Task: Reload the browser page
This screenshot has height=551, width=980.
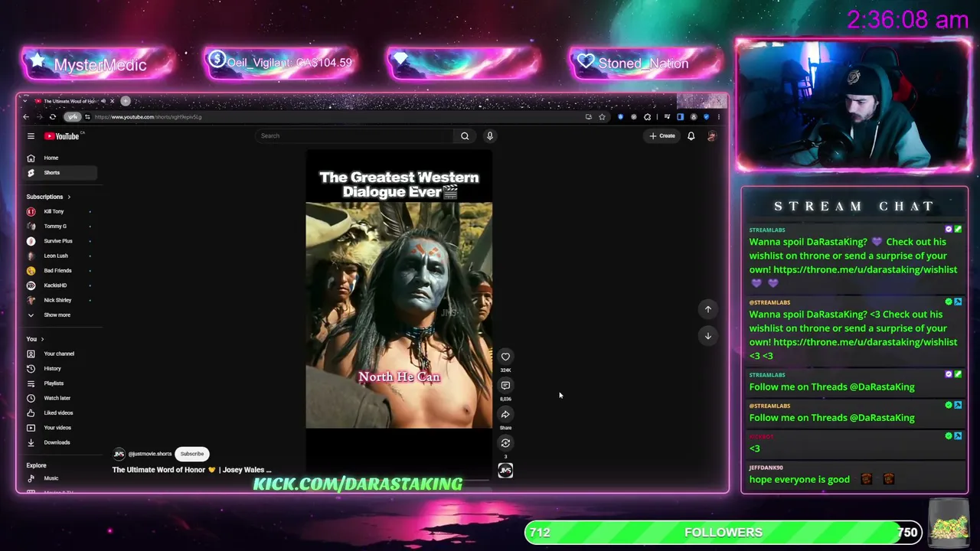Action: [x=53, y=117]
